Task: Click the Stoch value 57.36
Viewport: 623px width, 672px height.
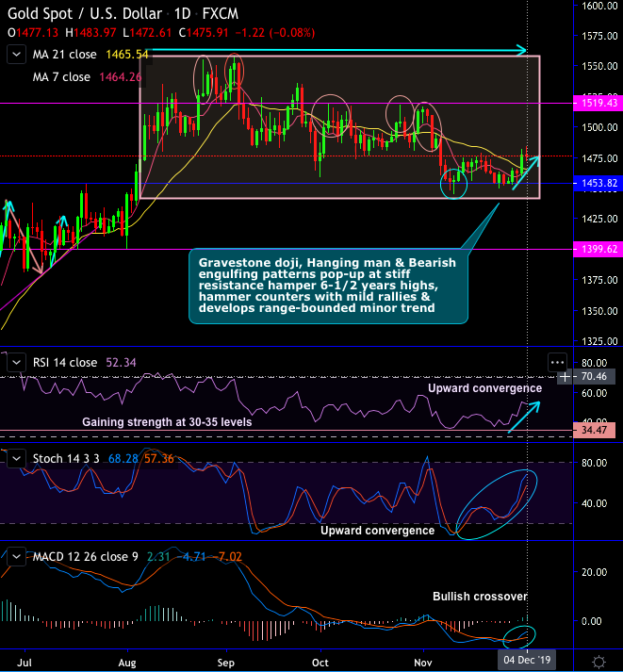Action: pyautogui.click(x=159, y=459)
